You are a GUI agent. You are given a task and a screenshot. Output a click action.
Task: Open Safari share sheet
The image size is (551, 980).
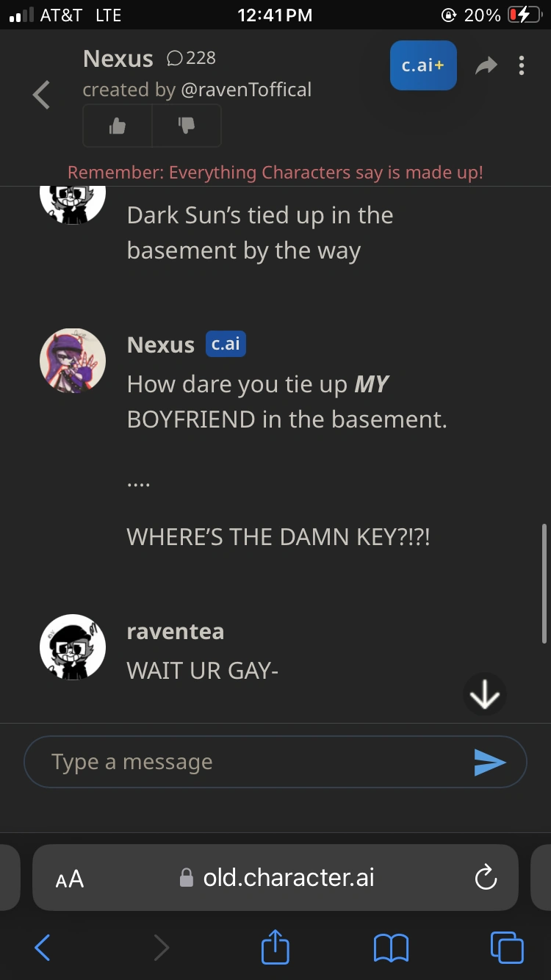275,946
